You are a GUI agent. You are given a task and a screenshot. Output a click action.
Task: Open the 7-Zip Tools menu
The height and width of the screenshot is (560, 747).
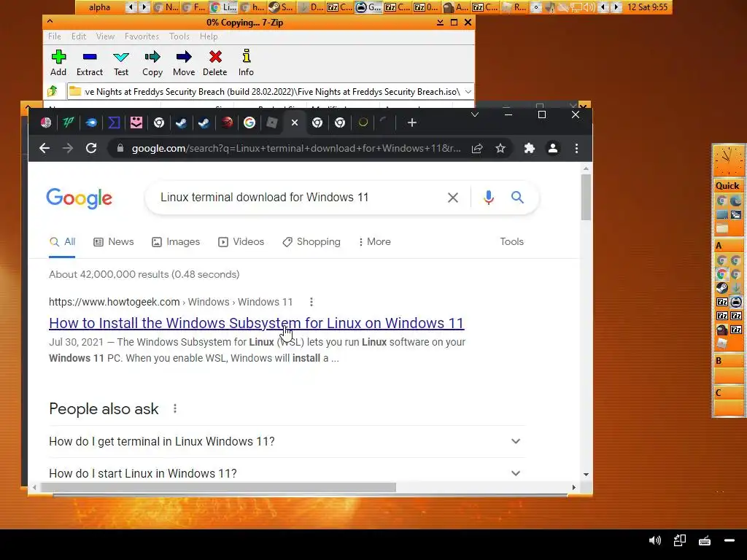[179, 36]
